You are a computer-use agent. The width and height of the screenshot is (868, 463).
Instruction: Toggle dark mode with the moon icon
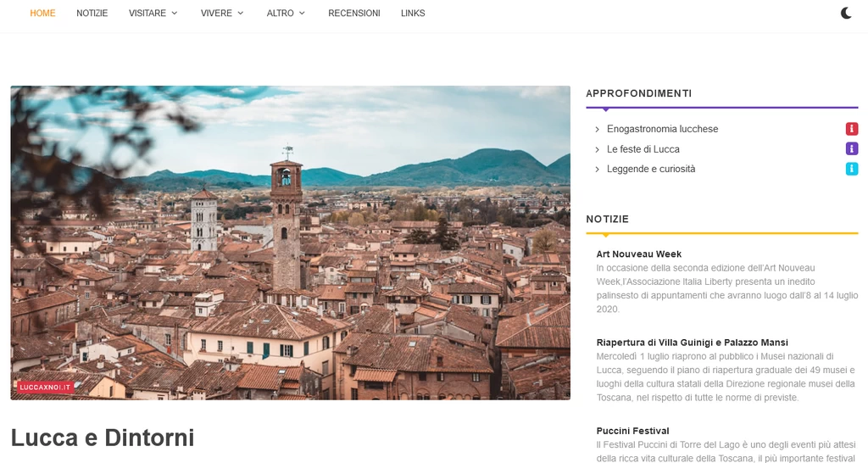click(x=846, y=13)
